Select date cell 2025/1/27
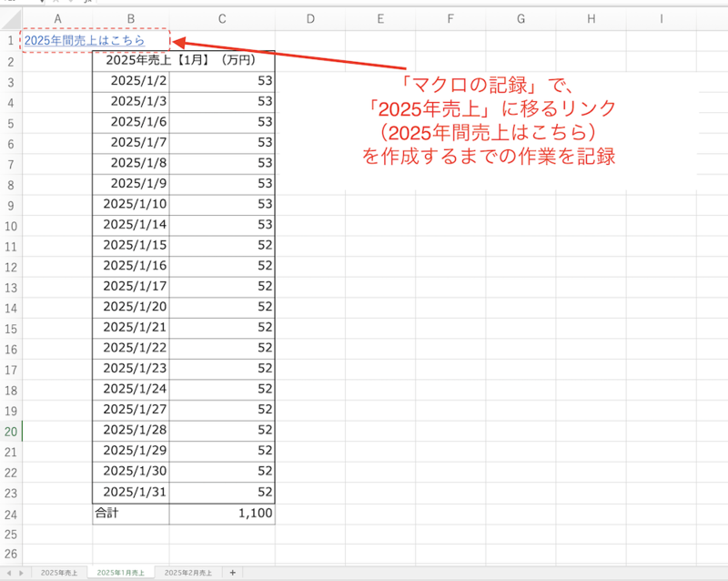This screenshot has width=728, height=581. coord(131,410)
